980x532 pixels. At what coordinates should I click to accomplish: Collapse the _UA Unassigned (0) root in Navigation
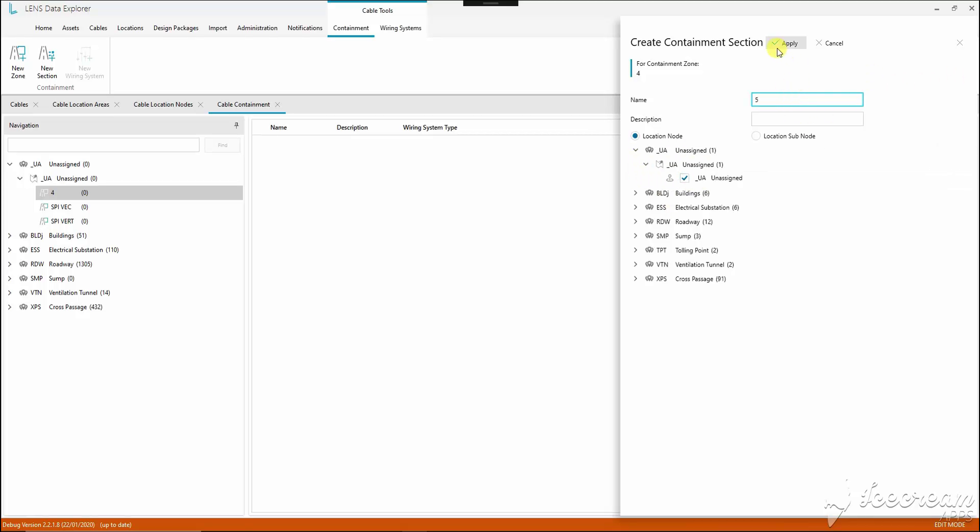pyautogui.click(x=10, y=164)
